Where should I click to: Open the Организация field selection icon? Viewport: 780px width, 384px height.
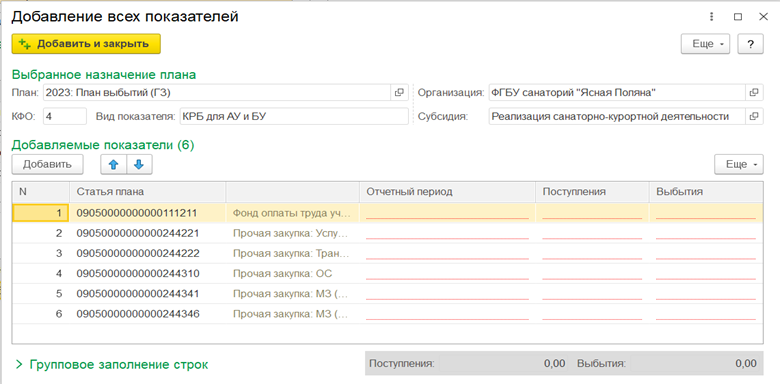(754, 93)
